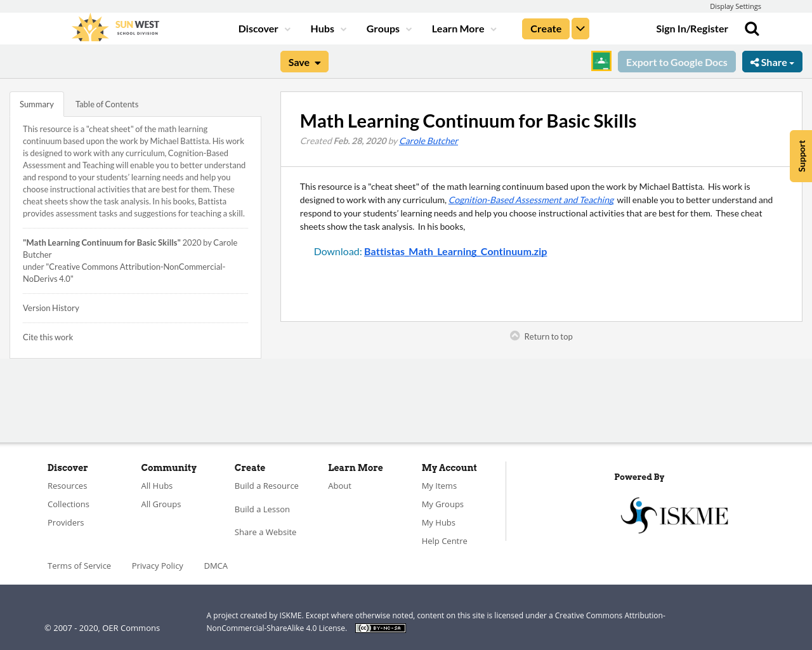This screenshot has height=650, width=812.
Task: Click the Sun West School Division logo
Action: tap(114, 27)
